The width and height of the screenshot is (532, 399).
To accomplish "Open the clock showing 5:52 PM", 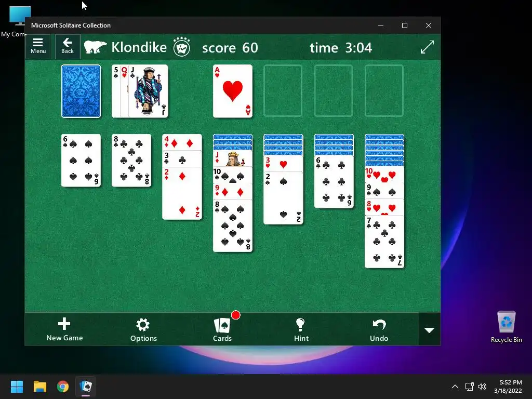I will 508,387.
